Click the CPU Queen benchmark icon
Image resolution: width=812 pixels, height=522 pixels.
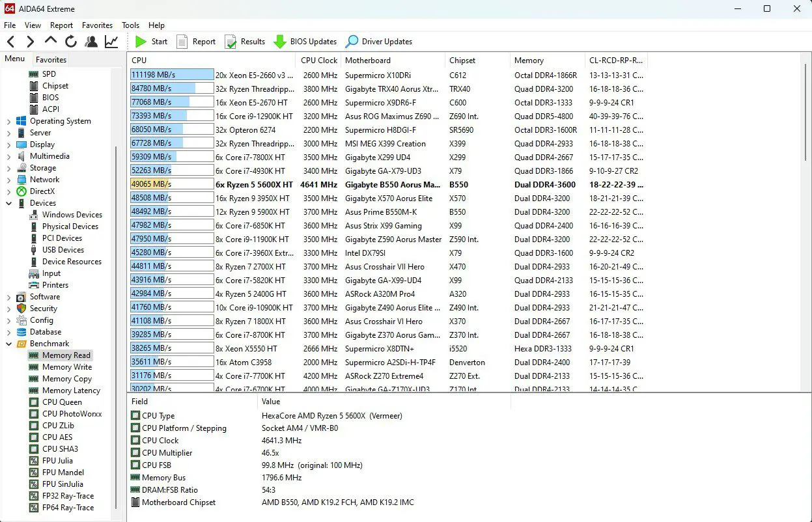(x=34, y=402)
